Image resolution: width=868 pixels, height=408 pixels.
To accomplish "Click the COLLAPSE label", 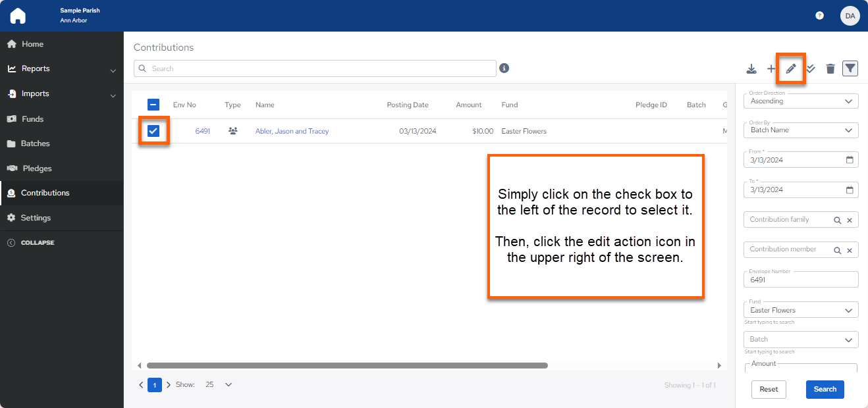I will tap(38, 243).
